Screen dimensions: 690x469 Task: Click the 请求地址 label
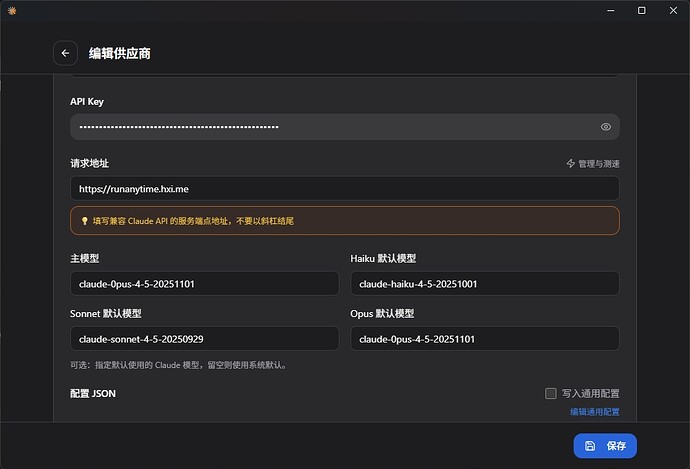(x=89, y=164)
